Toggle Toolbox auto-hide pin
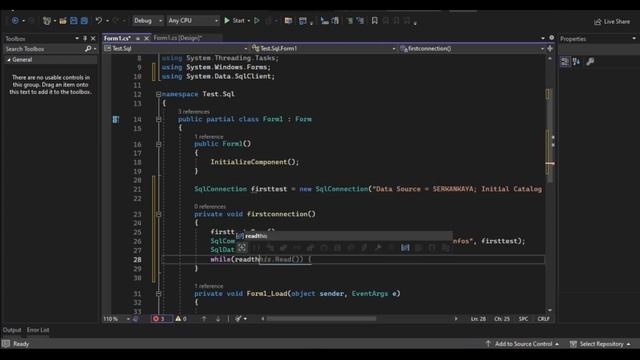Viewport: 640px width, 360px height. coord(85,38)
